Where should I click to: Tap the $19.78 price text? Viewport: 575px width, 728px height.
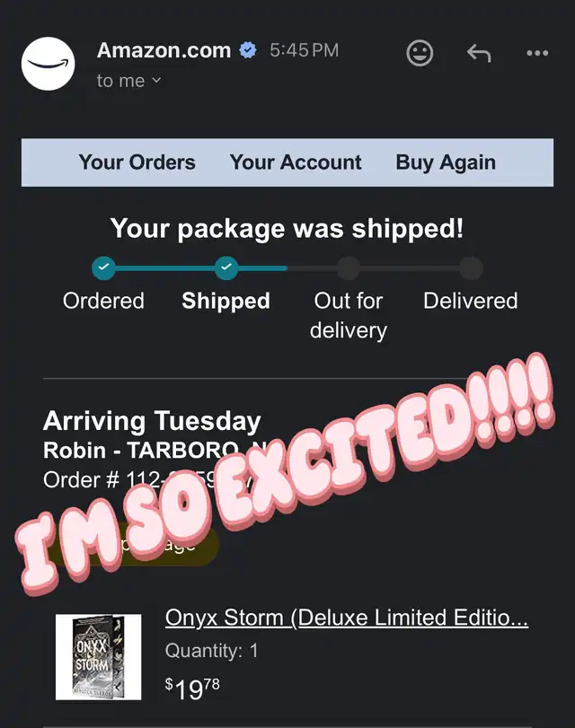[192, 689]
